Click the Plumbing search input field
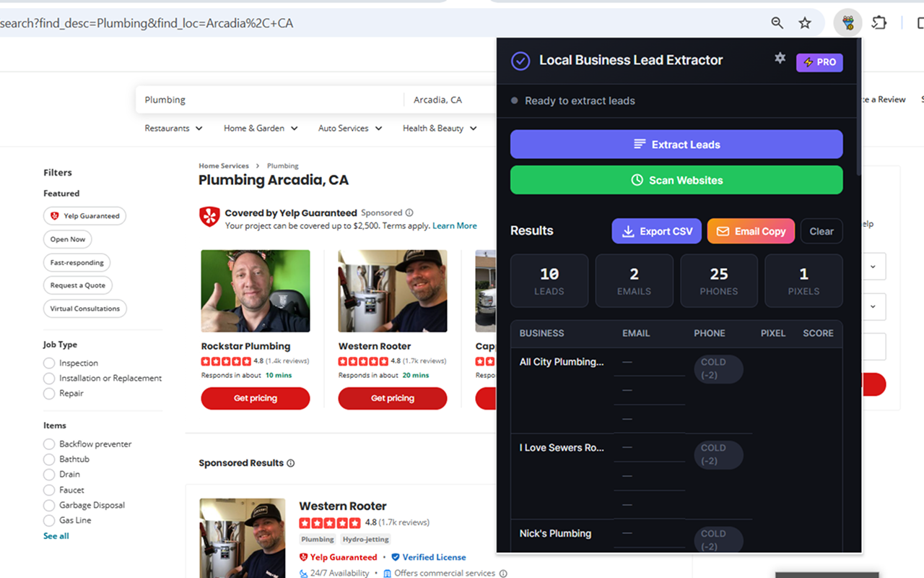 tap(267, 99)
